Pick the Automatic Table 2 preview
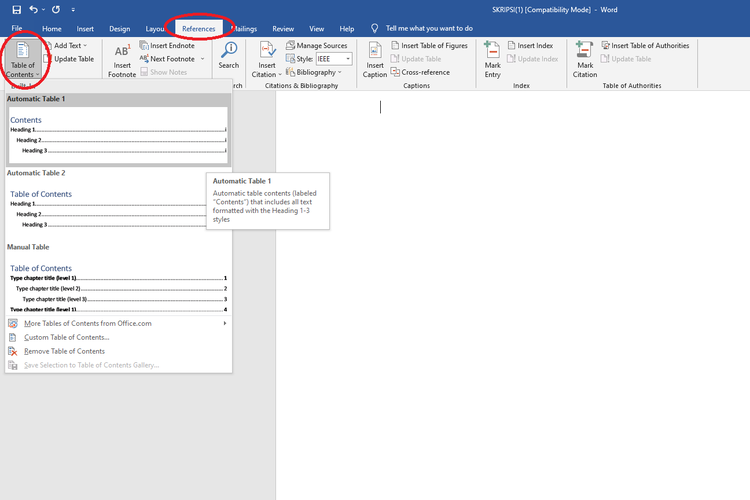This screenshot has width=750, height=500. 118,207
